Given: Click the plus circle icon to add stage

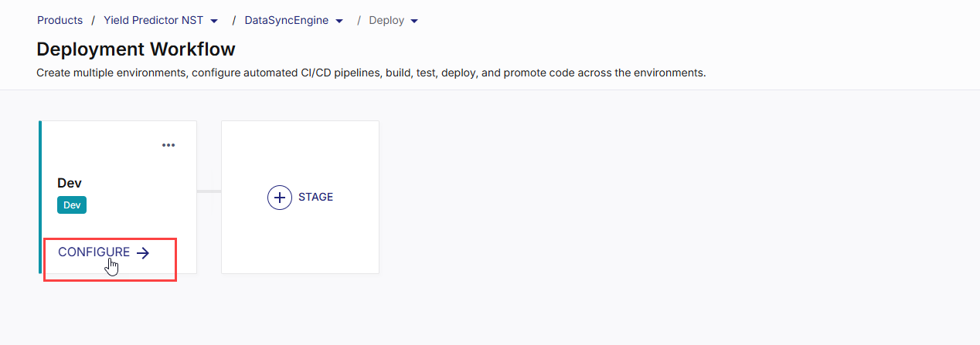Looking at the screenshot, I should click(279, 197).
